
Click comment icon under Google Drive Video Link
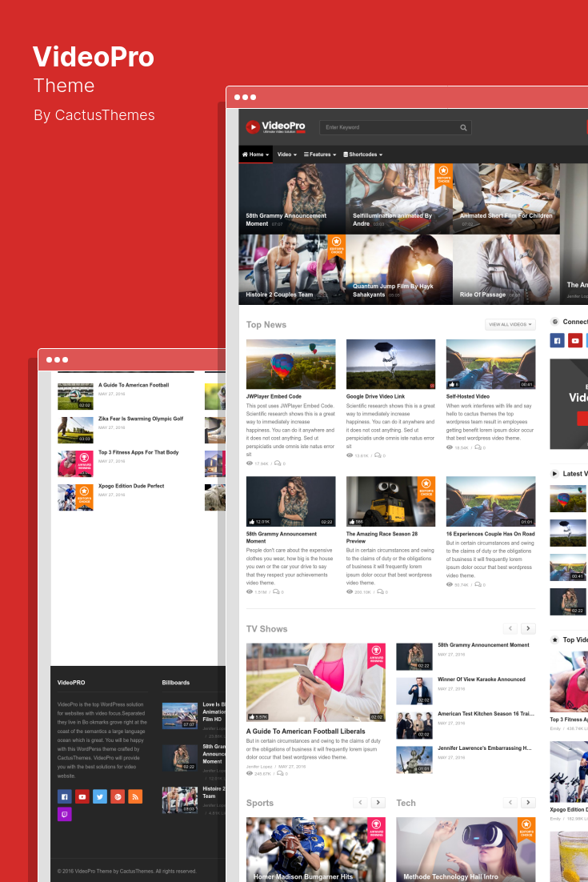378,455
